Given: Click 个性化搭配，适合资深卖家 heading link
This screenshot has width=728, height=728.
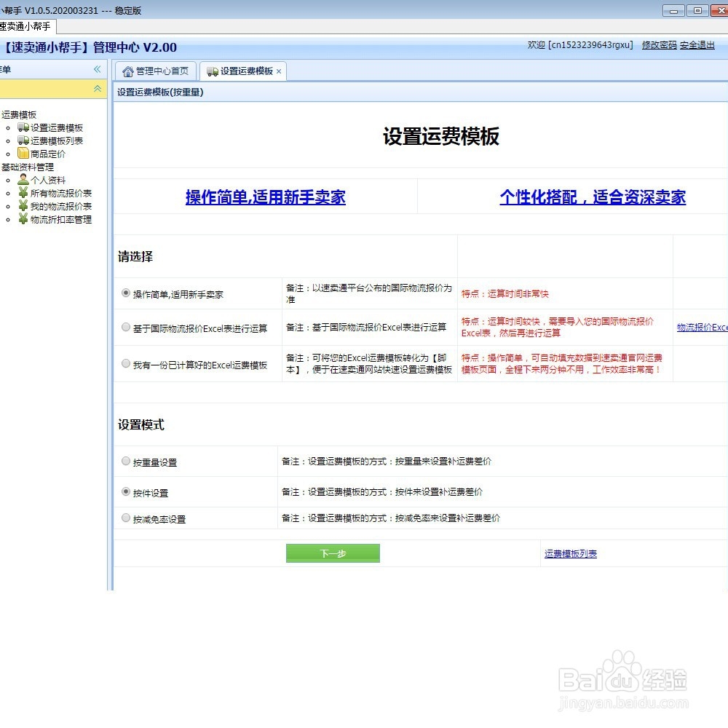Looking at the screenshot, I should (593, 197).
